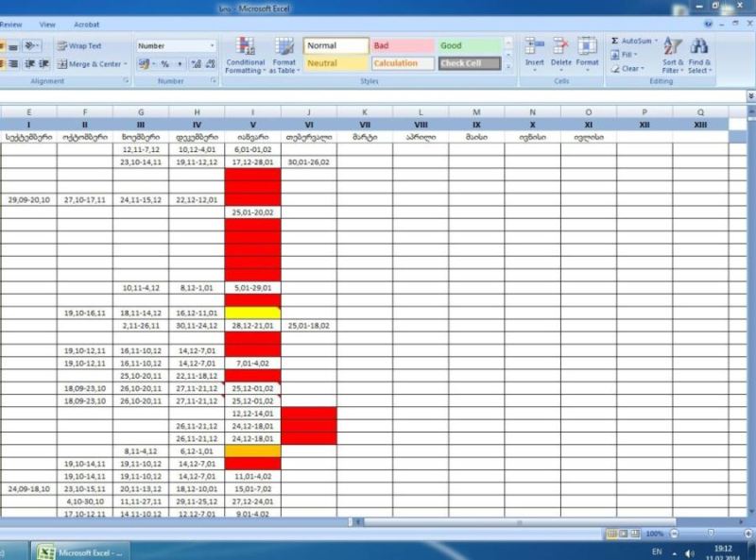Open the View ribbon tab
756x560 pixels.
tap(47, 25)
